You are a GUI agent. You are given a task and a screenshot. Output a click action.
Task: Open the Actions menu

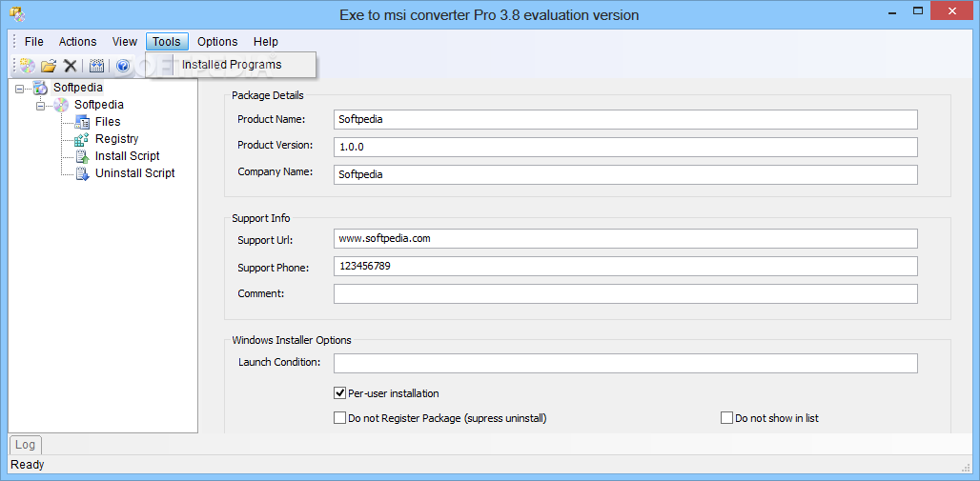[x=77, y=42]
